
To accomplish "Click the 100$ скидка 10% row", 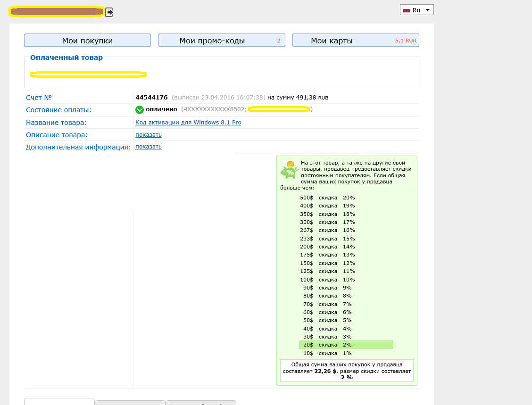I will pos(327,280).
